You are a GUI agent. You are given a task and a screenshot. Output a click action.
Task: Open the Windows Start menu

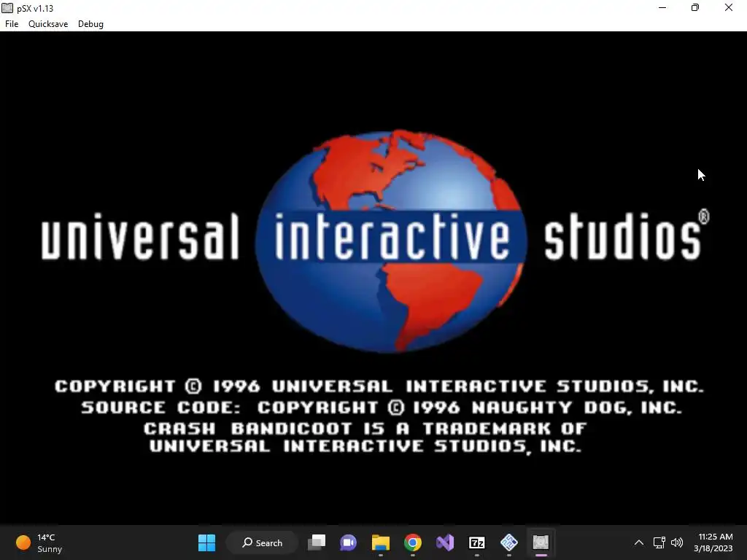coord(206,542)
